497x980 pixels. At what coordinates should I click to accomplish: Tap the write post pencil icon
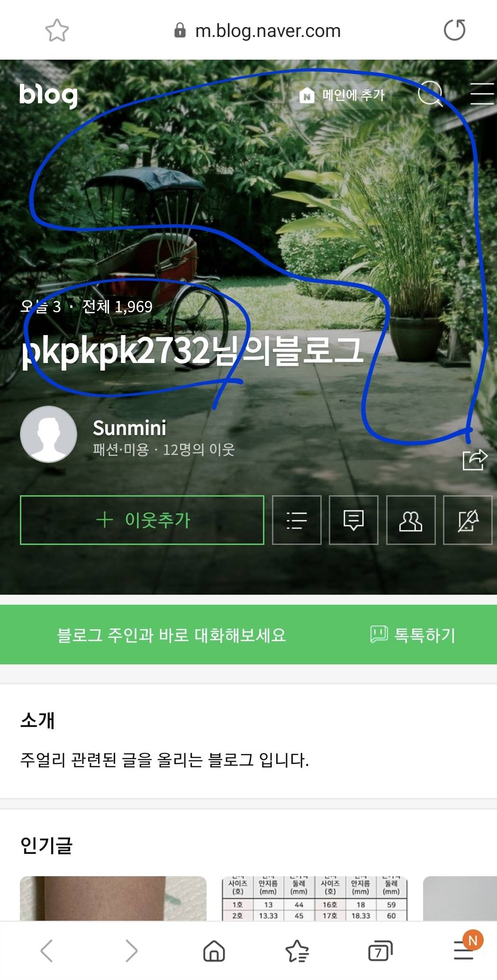468,520
